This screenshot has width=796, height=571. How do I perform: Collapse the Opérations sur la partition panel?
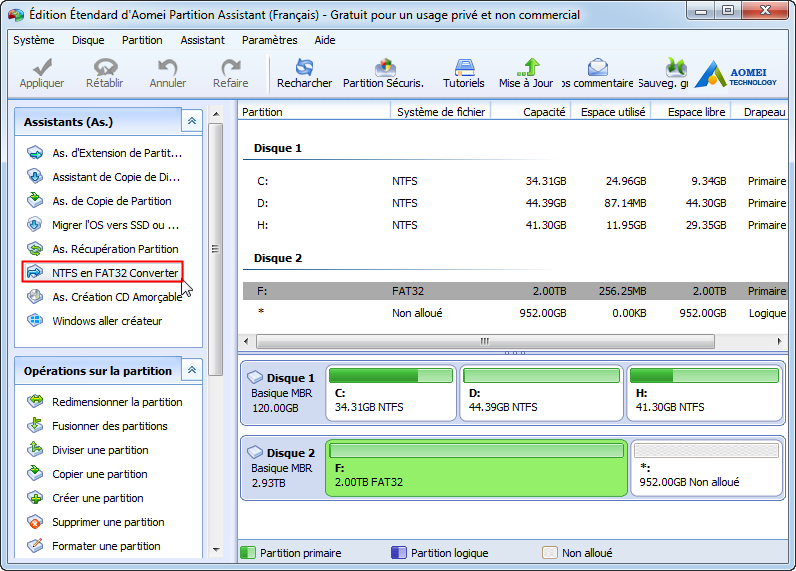pyautogui.click(x=192, y=370)
